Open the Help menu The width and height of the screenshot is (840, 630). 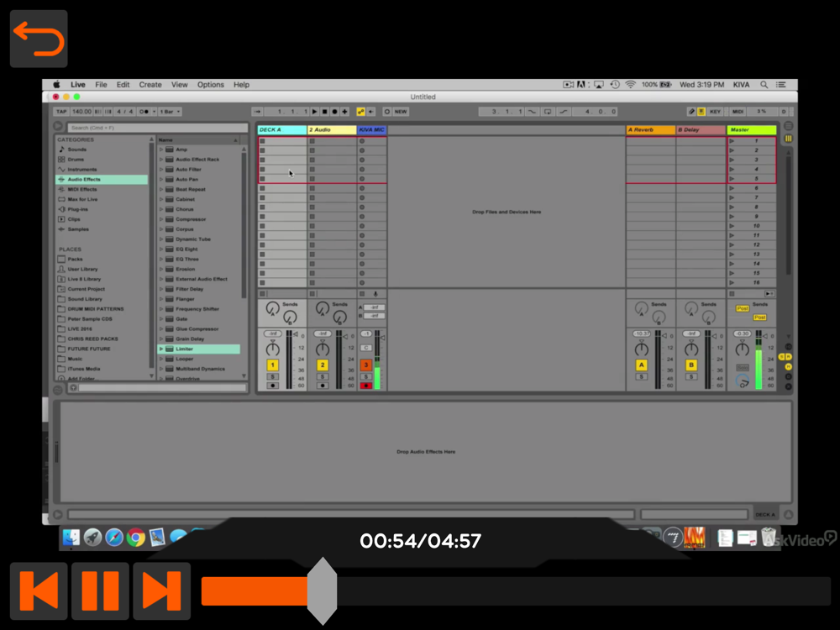241,85
